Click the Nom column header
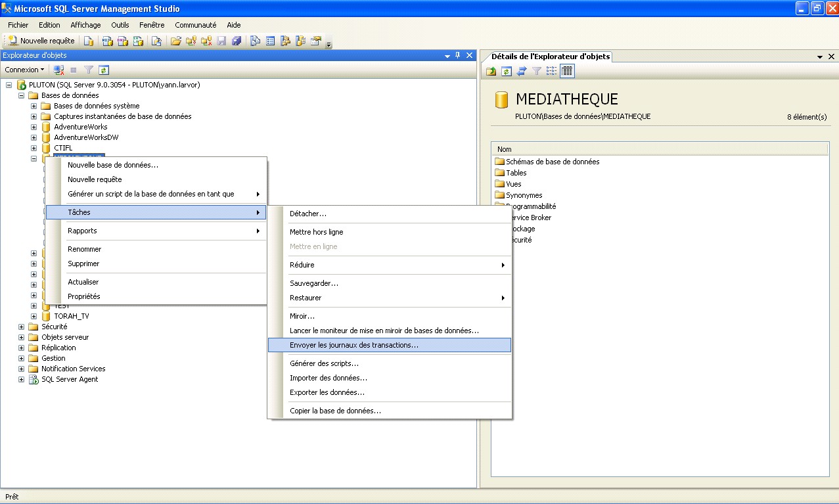 (504, 149)
